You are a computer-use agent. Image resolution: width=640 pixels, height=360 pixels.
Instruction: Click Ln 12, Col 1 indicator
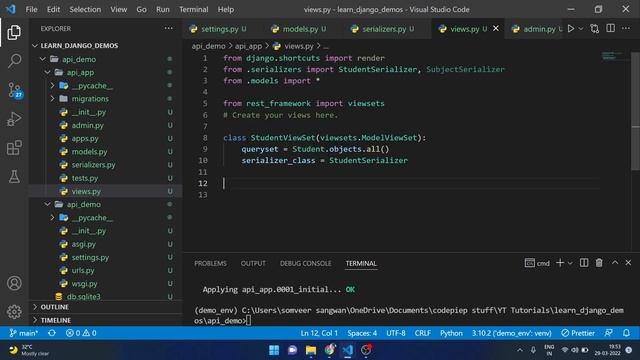click(319, 333)
